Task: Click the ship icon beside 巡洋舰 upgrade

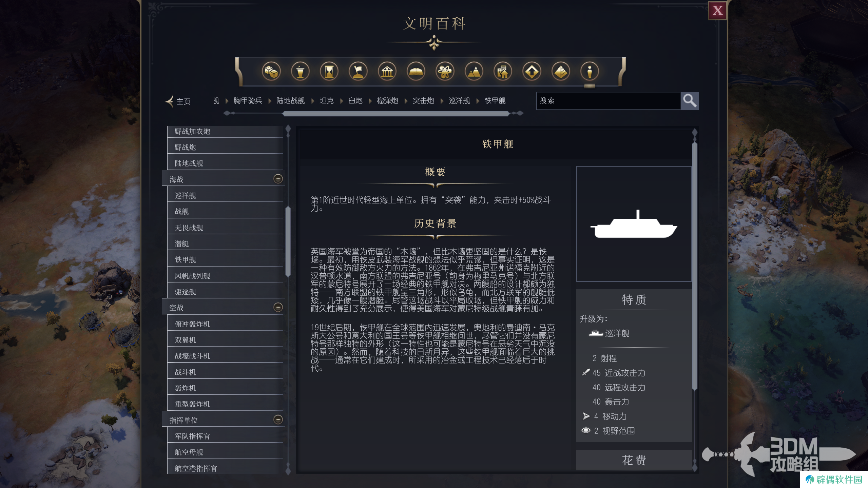Action: coord(596,333)
